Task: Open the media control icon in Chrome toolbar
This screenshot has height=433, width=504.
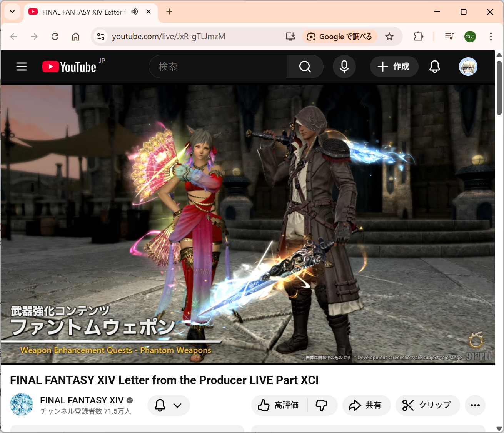Action: point(449,37)
